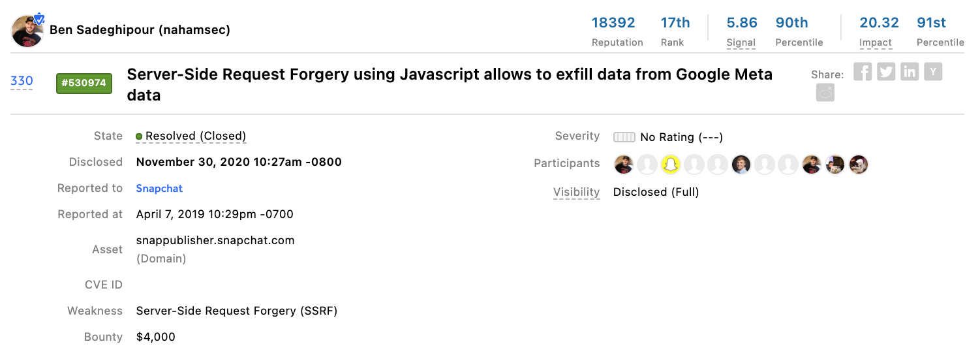Click the Visibility field label

(576, 192)
